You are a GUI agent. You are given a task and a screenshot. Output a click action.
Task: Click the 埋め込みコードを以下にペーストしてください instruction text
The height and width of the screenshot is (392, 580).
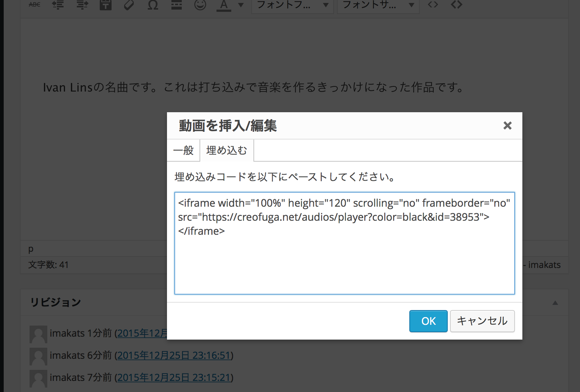[x=285, y=177]
